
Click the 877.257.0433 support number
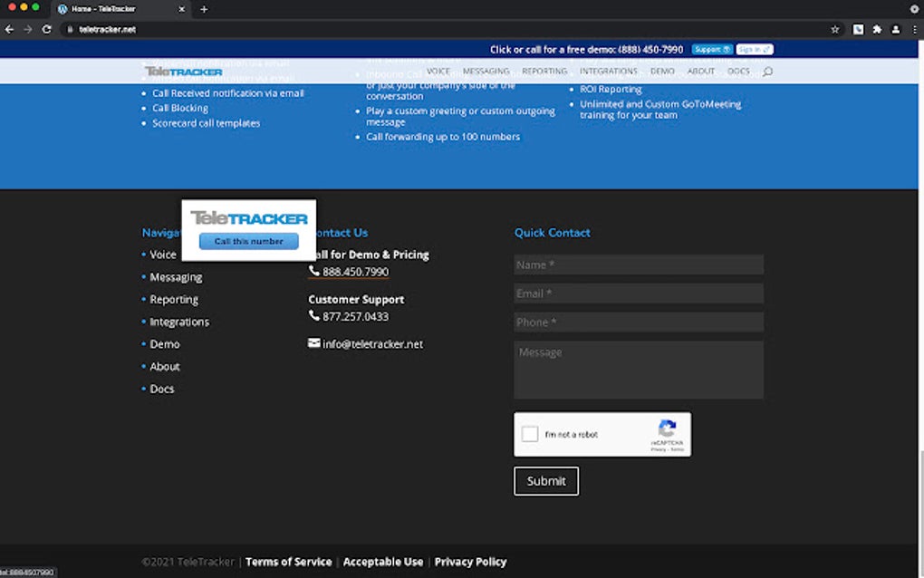click(x=355, y=316)
